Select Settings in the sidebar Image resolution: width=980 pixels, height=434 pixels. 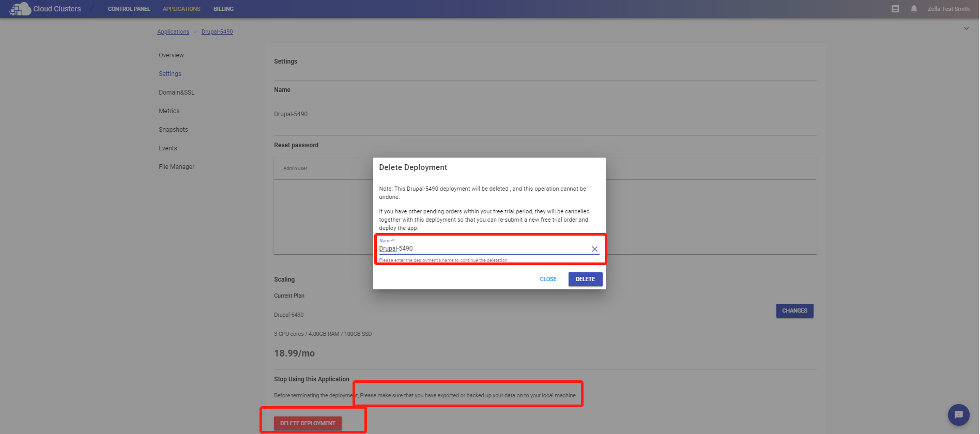tap(170, 74)
